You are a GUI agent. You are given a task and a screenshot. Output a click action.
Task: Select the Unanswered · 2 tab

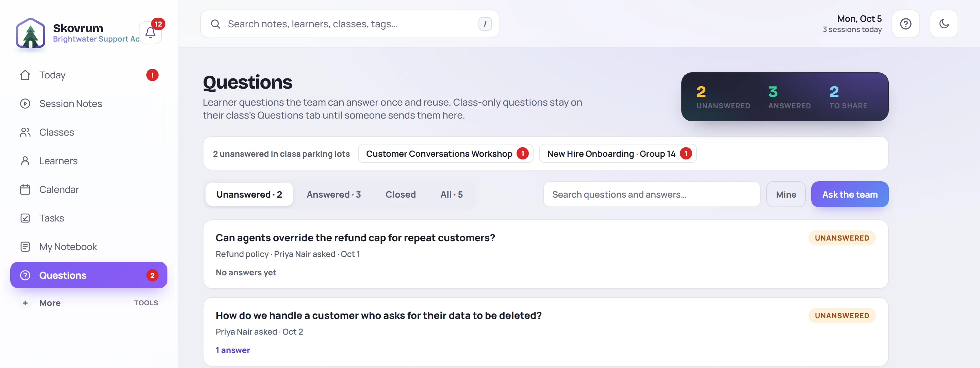tap(249, 194)
